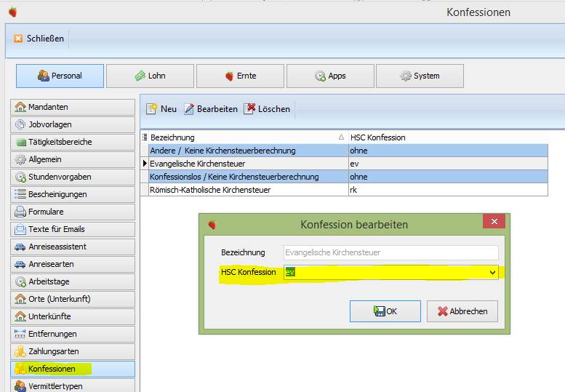Image resolution: width=565 pixels, height=392 pixels.
Task: Click the grid column chooser icon
Action: [x=145, y=137]
